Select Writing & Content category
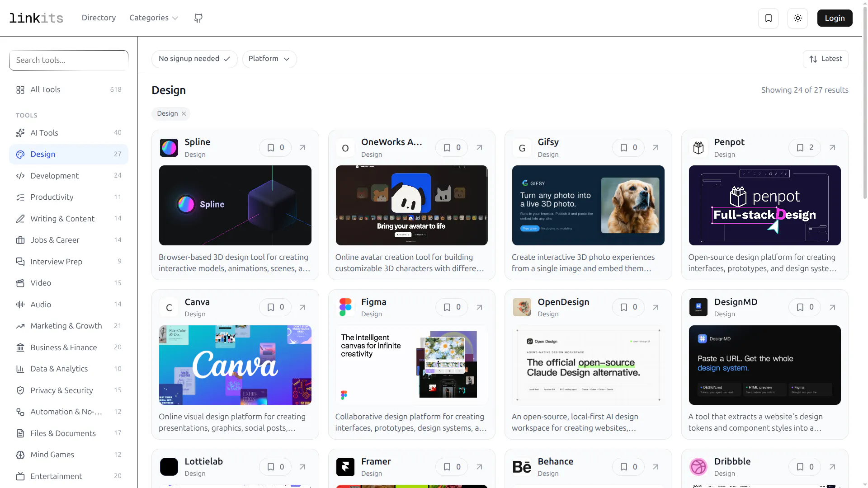 (x=69, y=218)
